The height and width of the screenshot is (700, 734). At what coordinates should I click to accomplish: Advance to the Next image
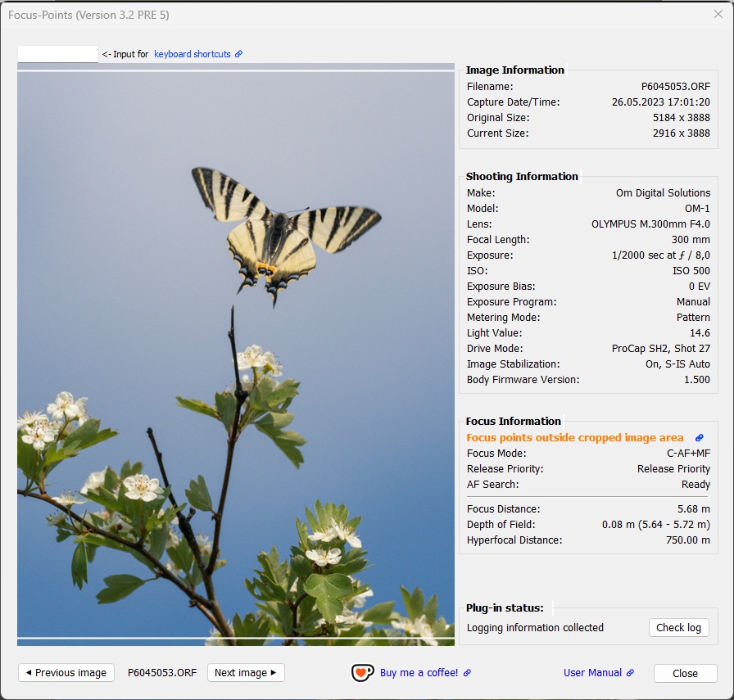tap(246, 672)
